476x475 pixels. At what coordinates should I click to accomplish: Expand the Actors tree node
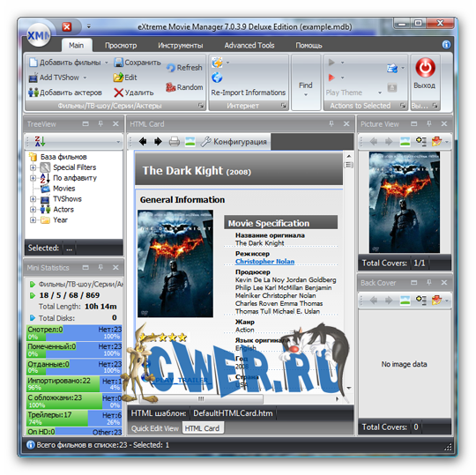(x=33, y=210)
